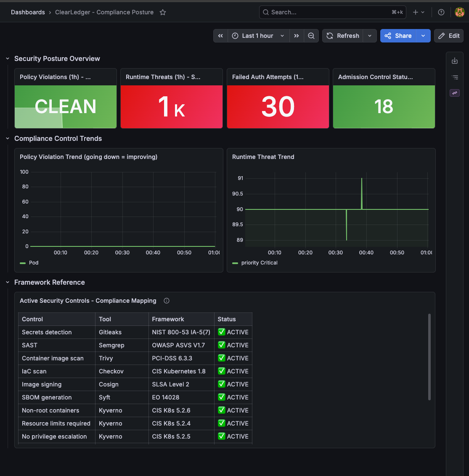Click the blue Share button
This screenshot has width=469, height=476.
[x=398, y=36]
